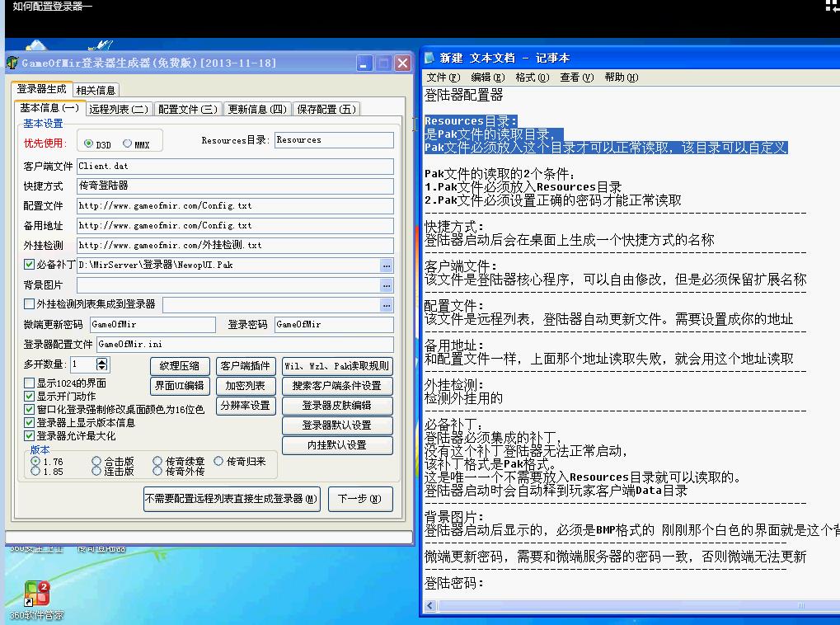
Task: Close the GameOfMir generator window
Action: tap(402, 63)
